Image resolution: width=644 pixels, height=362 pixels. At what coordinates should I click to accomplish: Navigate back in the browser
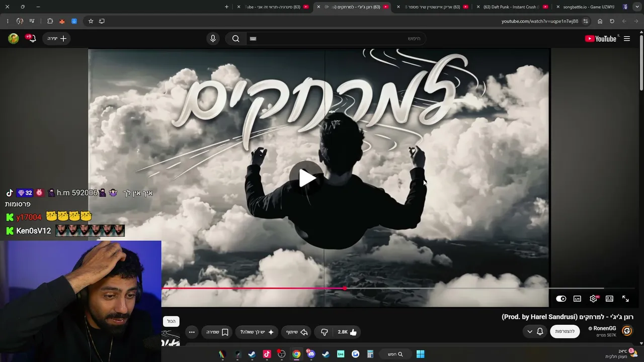(x=636, y=21)
